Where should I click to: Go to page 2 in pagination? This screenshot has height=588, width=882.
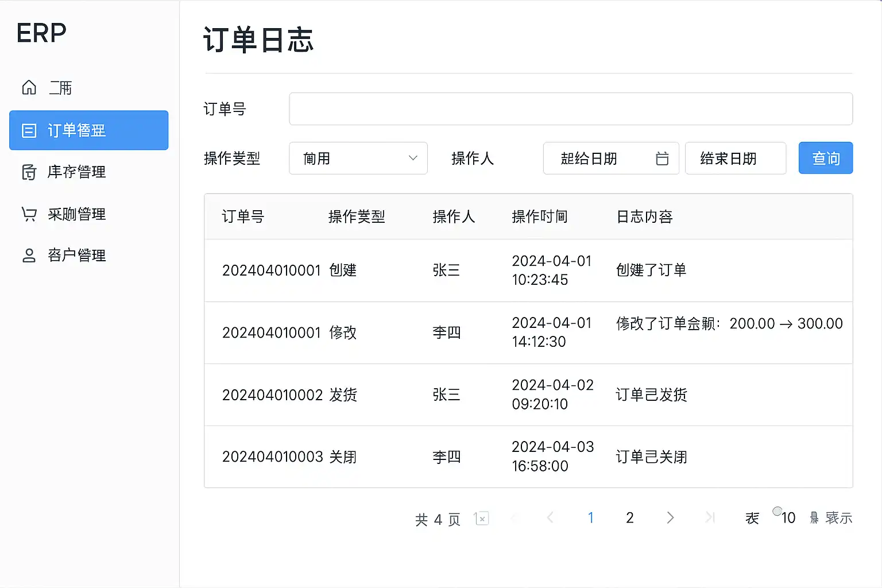[629, 518]
